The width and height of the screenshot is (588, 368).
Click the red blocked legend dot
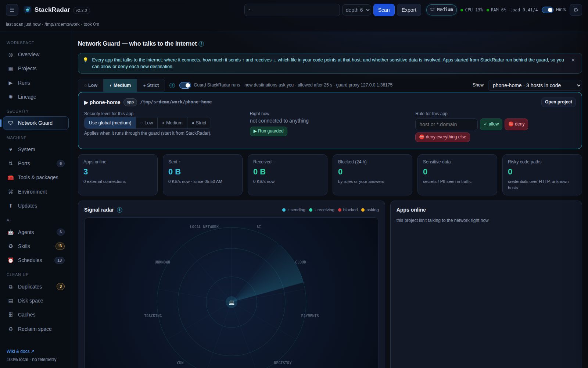pos(340,210)
